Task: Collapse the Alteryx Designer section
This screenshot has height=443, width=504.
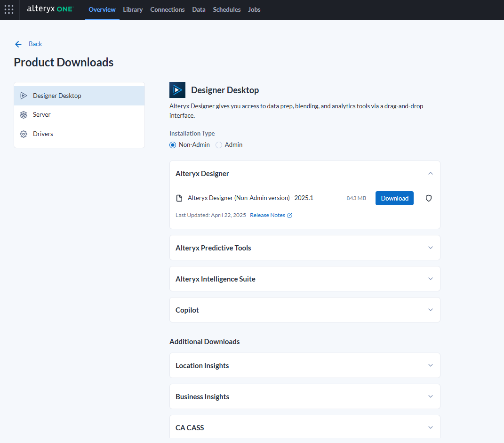Action: [x=431, y=174]
